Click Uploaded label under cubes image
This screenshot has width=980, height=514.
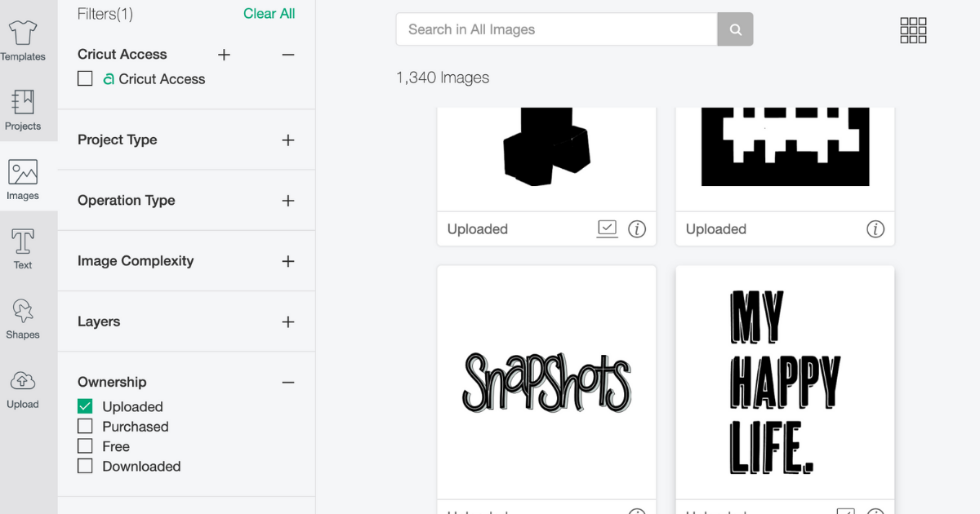click(x=478, y=229)
